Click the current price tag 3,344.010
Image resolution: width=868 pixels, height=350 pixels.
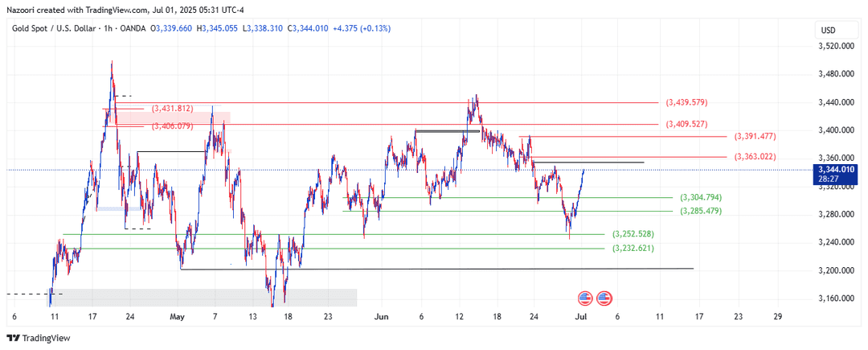click(x=835, y=170)
